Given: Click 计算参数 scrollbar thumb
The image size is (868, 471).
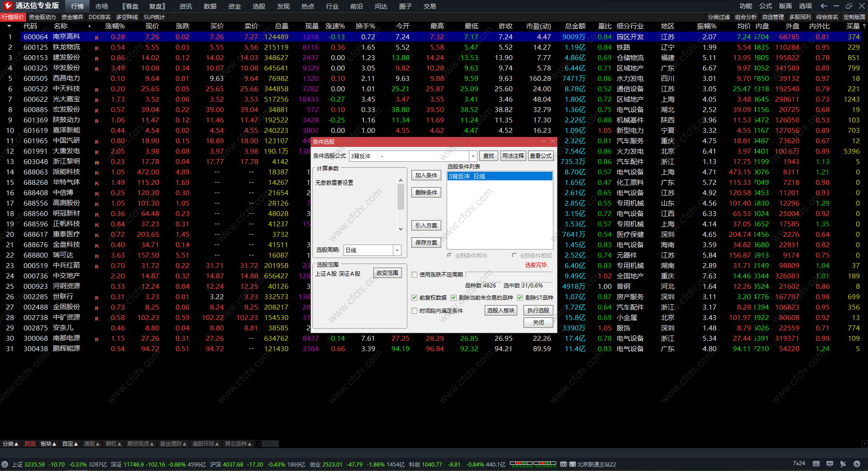Looking at the screenshot, I should [401, 197].
